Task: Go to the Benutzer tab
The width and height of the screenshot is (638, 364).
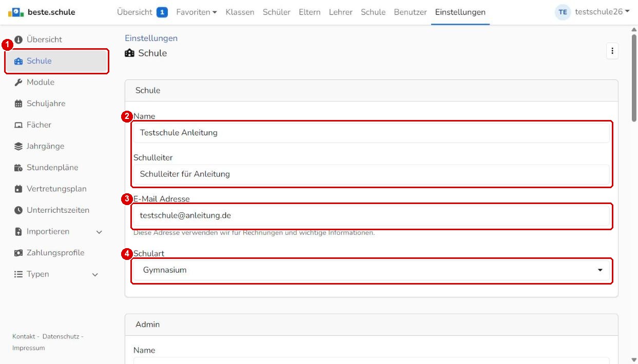Action: 411,12
